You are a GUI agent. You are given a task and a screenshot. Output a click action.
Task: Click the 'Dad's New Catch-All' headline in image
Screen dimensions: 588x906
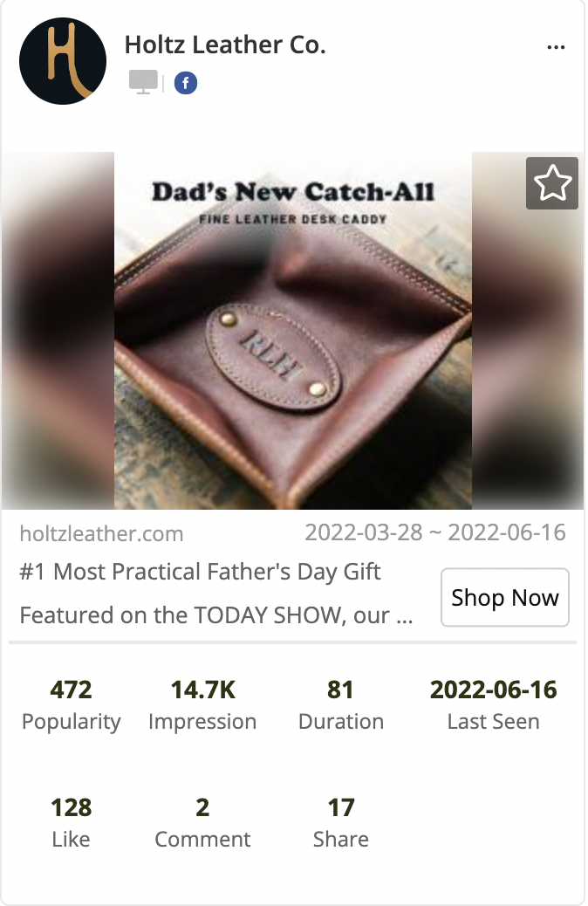[x=293, y=192]
